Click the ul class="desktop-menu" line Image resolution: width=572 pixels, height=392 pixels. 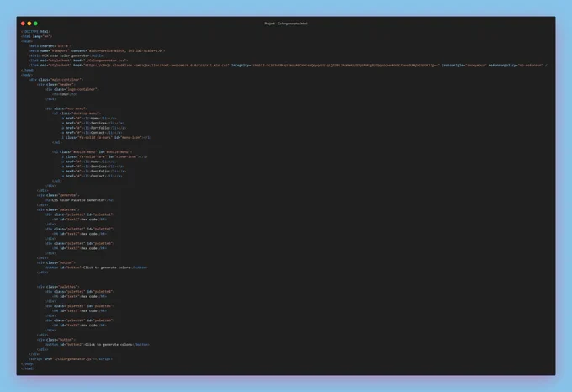77,114
